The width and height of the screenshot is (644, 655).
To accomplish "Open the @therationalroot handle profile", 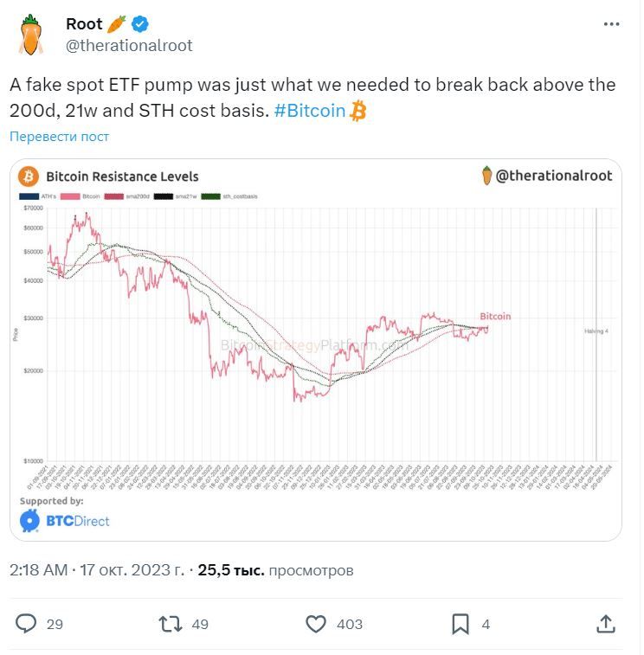I will coord(129,45).
